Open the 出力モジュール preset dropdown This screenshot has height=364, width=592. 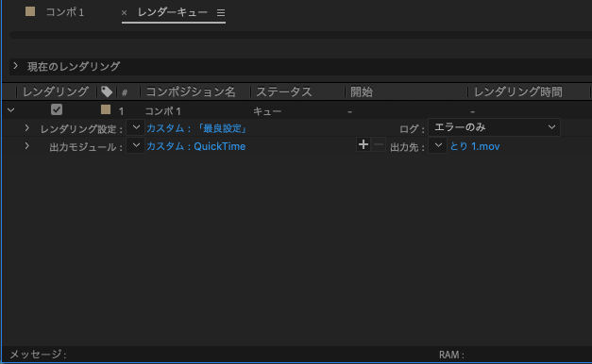click(x=136, y=145)
